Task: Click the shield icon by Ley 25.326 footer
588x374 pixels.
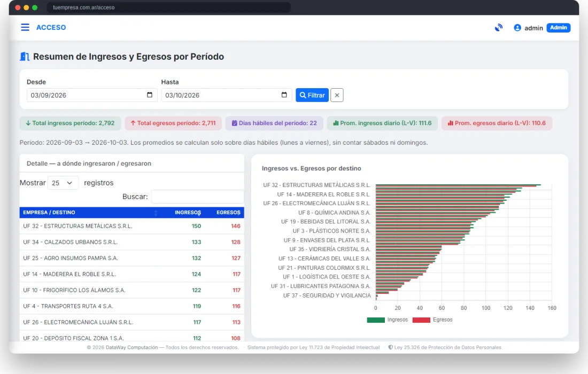Action: 390,347
